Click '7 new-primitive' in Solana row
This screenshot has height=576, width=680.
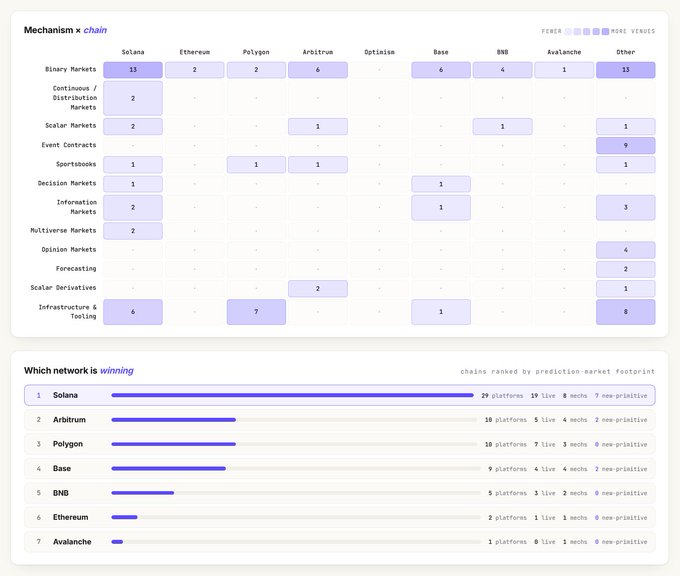tap(621, 396)
